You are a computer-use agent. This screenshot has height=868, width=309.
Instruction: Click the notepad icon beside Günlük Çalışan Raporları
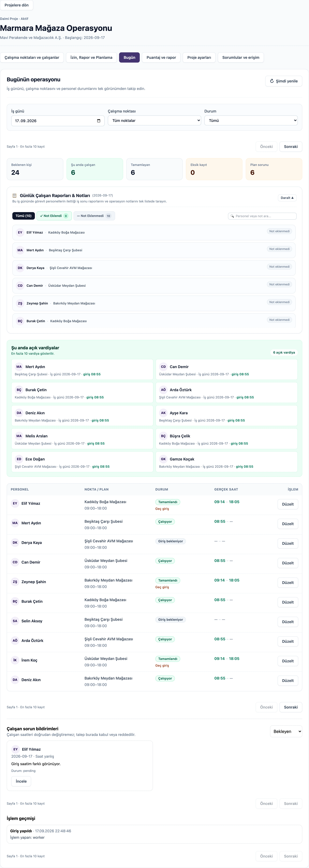point(14,195)
